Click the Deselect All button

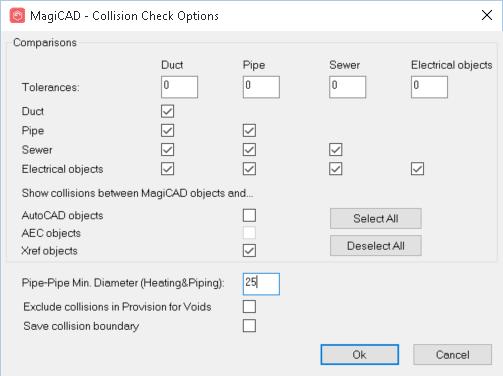pyautogui.click(x=376, y=246)
